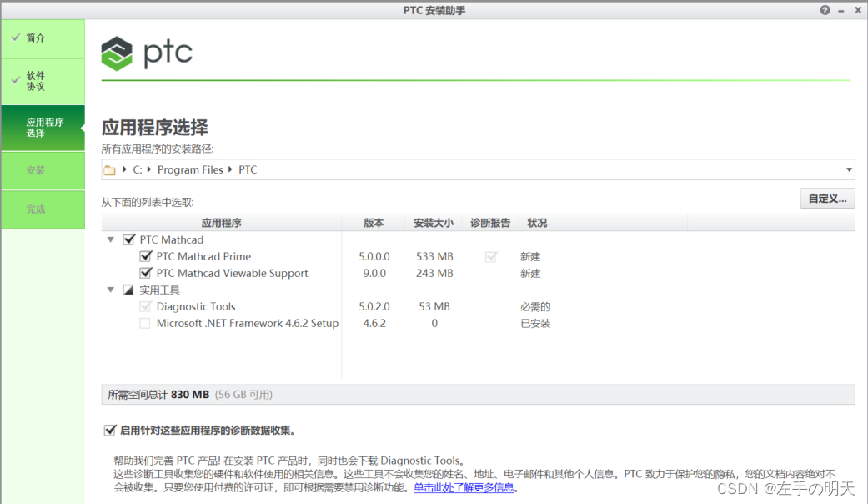Select the PTC Mathcad Prime row label
The height and width of the screenshot is (504, 868).
click(x=203, y=256)
